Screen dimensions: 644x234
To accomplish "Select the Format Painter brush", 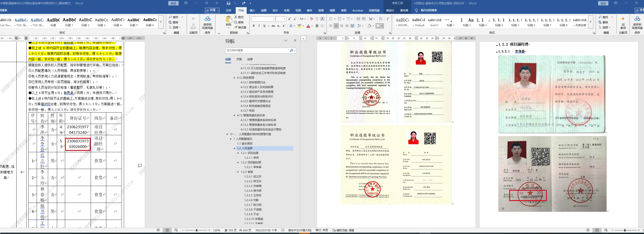I will [x=236, y=27].
